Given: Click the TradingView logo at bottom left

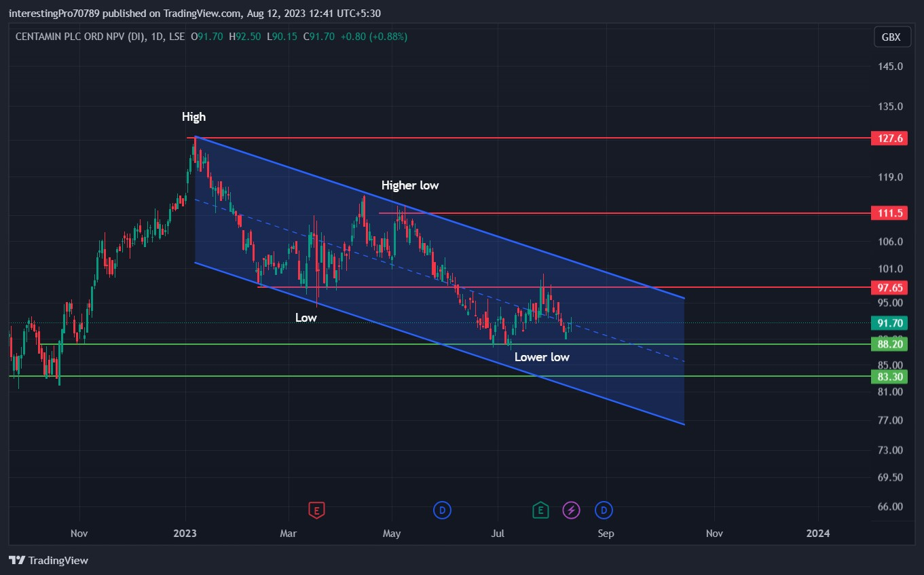Looking at the screenshot, I should 48,561.
